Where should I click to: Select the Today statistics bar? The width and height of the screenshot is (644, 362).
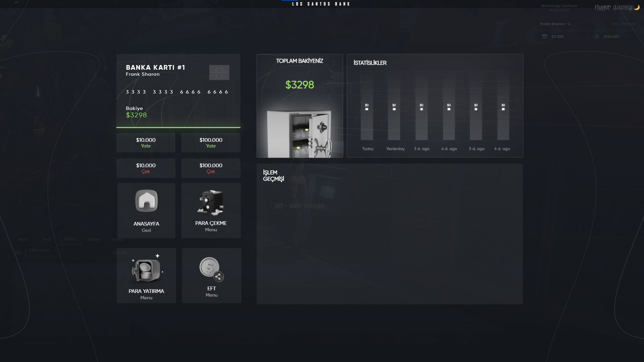click(x=367, y=106)
